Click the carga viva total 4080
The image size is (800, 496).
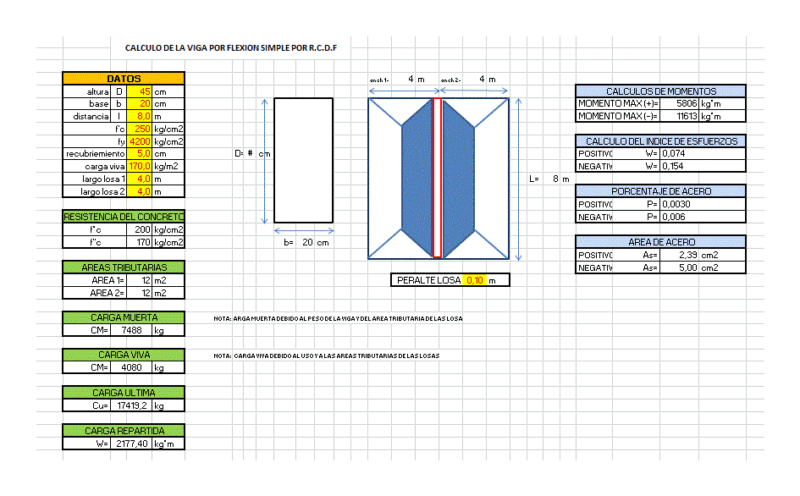(x=131, y=367)
